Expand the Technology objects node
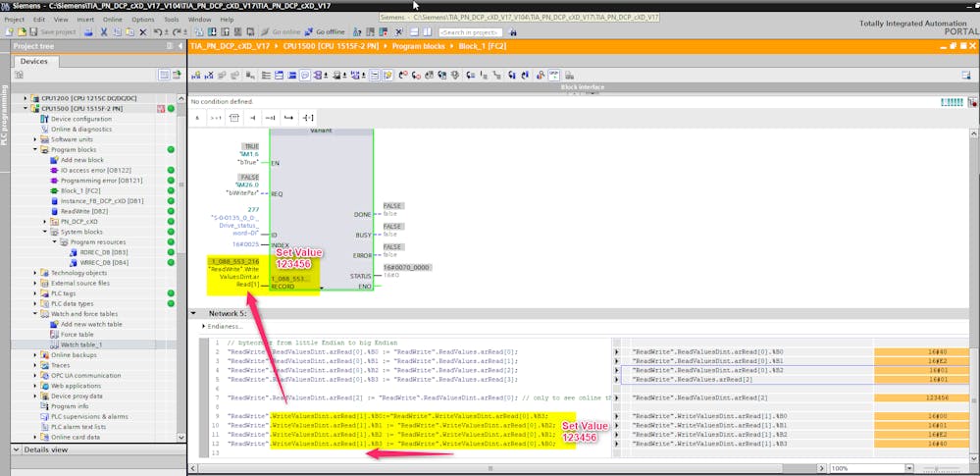980x476 pixels. click(x=35, y=273)
